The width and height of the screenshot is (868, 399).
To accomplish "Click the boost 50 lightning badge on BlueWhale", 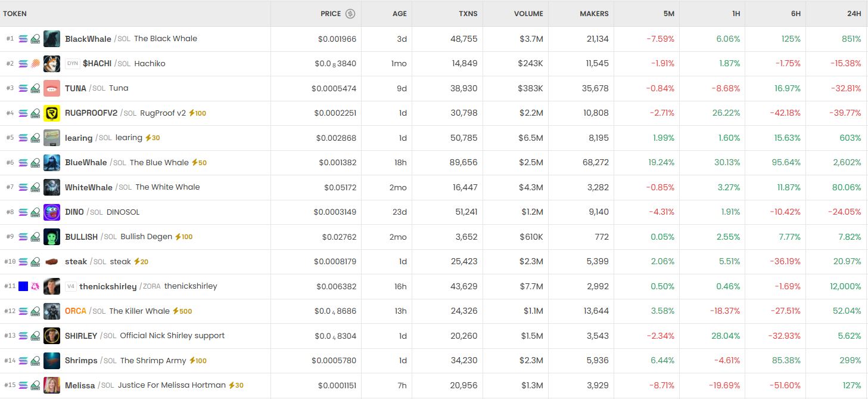I will (199, 163).
